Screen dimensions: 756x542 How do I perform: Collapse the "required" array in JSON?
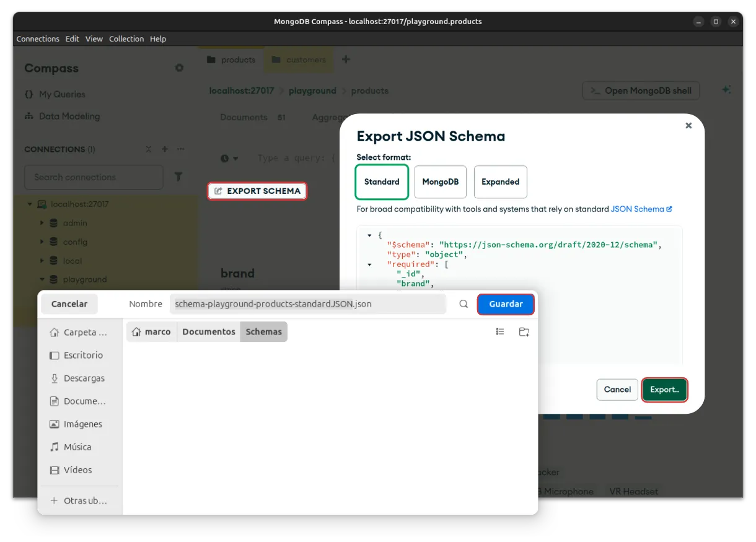pyautogui.click(x=370, y=264)
